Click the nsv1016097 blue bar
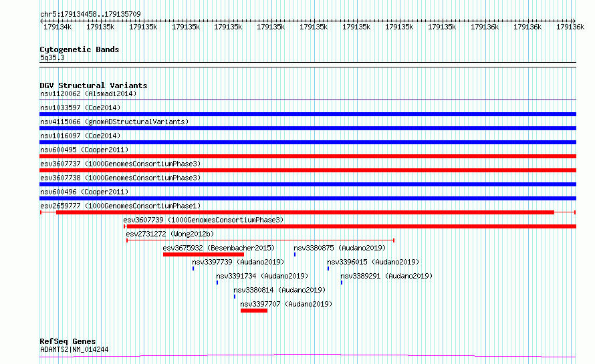595x364 pixels. pyautogui.click(x=308, y=142)
